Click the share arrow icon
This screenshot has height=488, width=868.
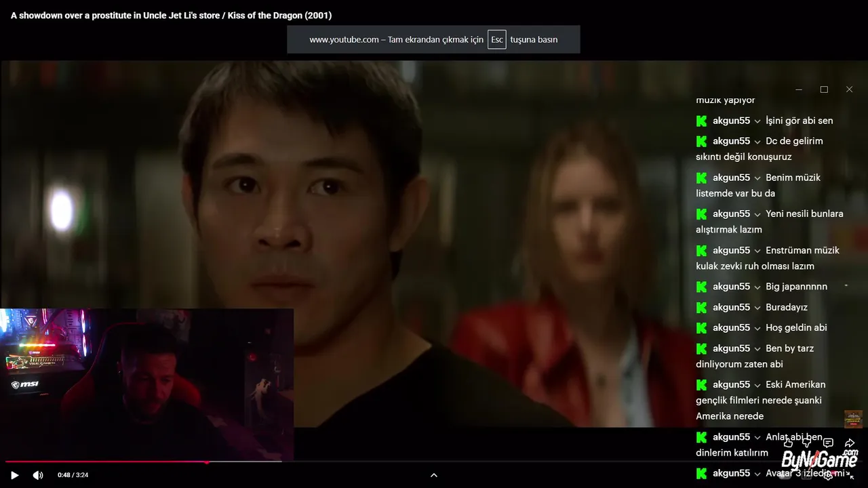click(850, 443)
